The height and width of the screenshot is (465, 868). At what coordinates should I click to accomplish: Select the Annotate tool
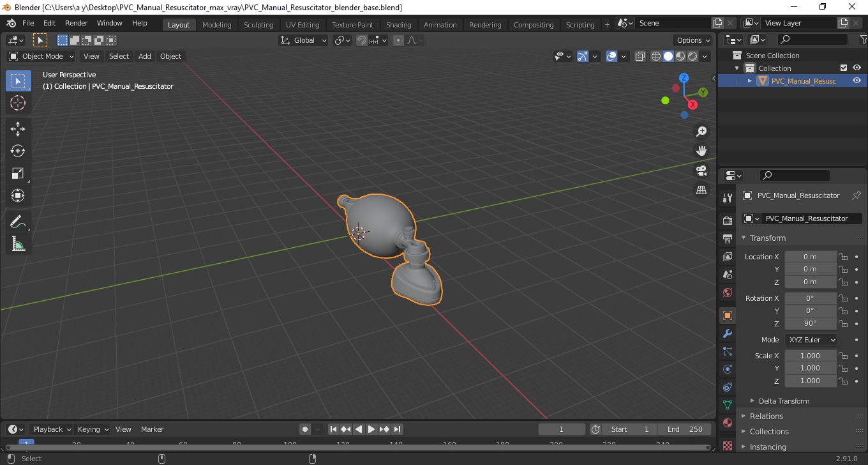tap(18, 222)
